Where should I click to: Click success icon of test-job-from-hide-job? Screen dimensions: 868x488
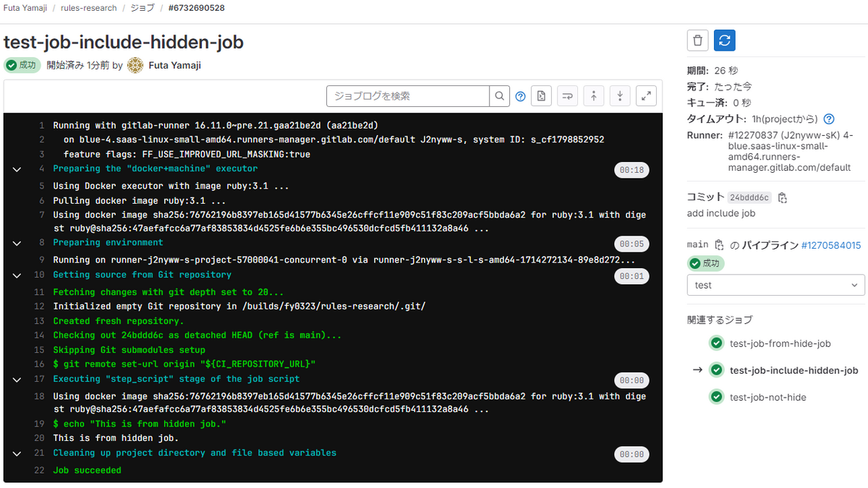[716, 343]
